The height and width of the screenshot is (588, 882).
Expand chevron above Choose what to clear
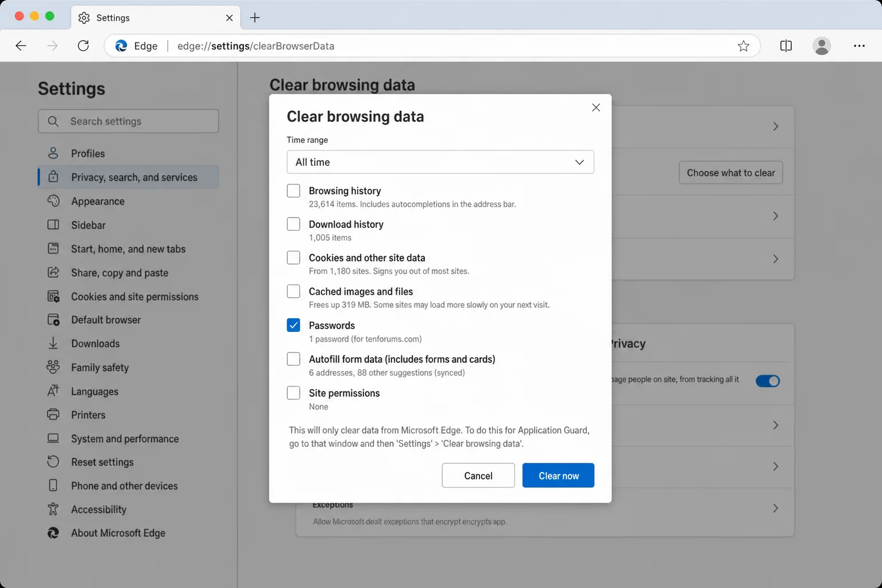775,126
